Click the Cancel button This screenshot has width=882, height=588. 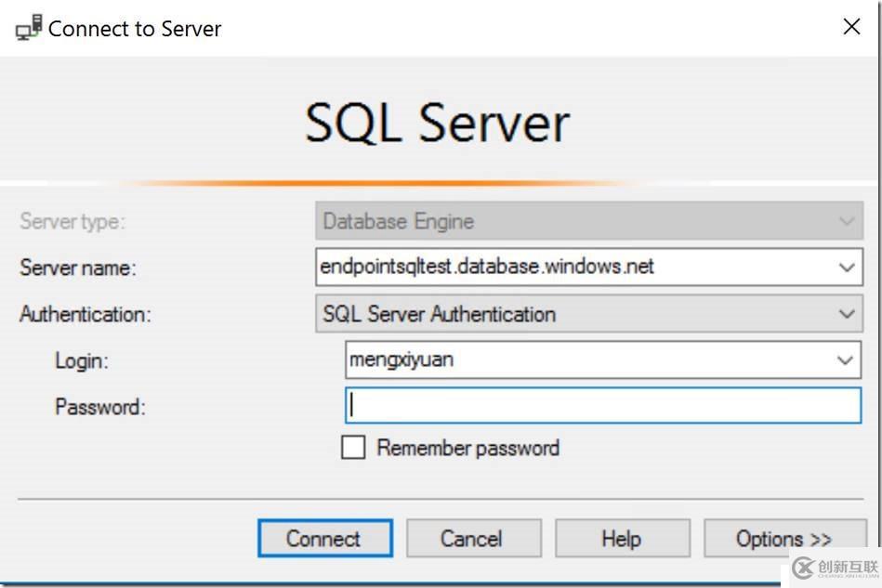point(473,538)
